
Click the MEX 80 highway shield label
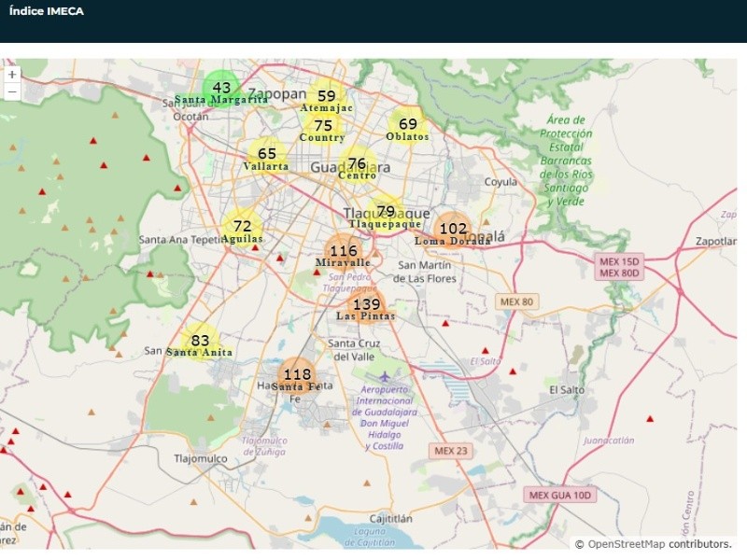pyautogui.click(x=516, y=301)
